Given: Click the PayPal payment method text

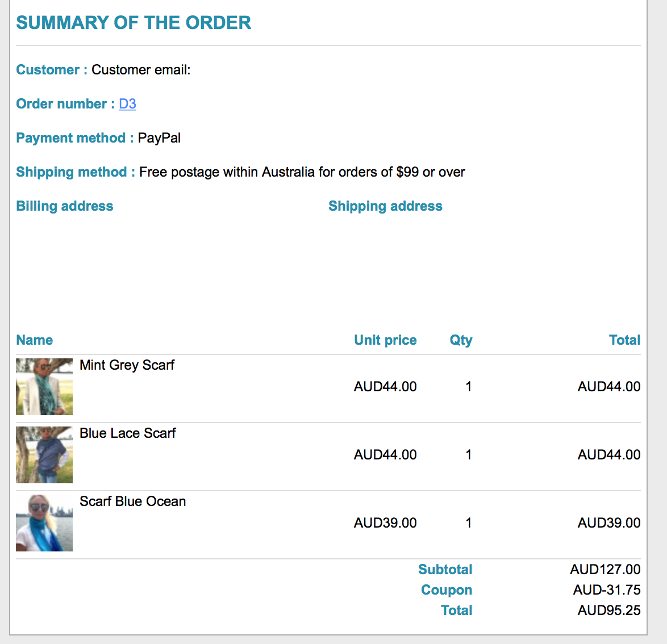Looking at the screenshot, I should point(159,138).
